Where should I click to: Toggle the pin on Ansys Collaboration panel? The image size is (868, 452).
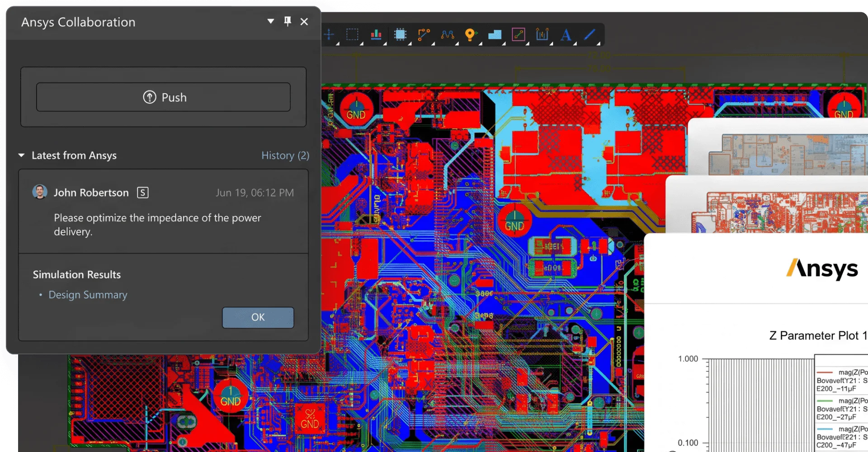click(288, 21)
